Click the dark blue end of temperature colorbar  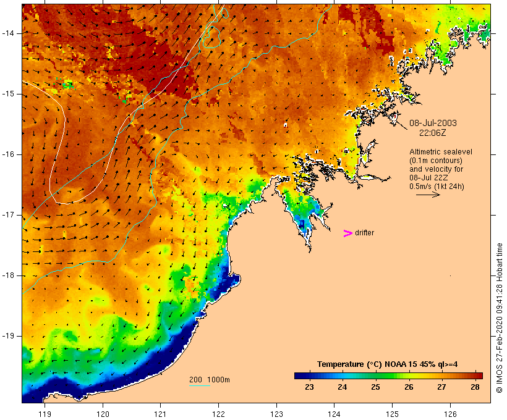click(x=299, y=376)
